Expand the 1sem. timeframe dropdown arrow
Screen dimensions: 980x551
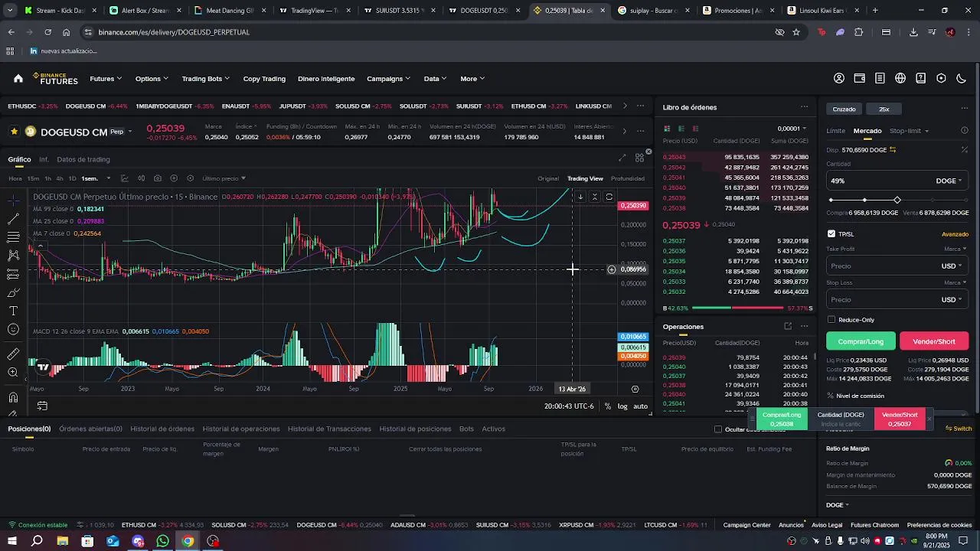coord(108,178)
